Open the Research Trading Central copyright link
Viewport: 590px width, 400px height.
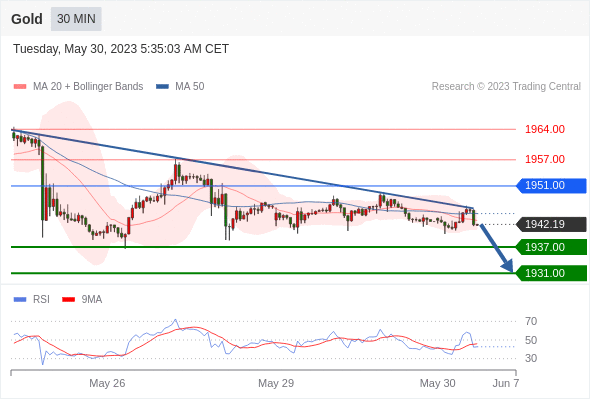pyautogui.click(x=506, y=87)
